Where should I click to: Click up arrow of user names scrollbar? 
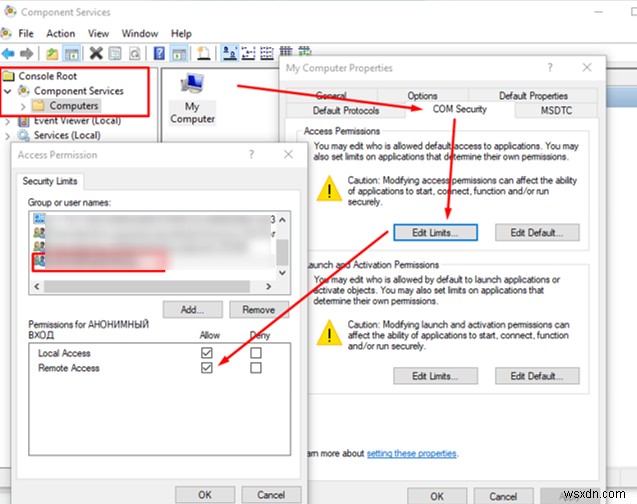[x=282, y=220]
